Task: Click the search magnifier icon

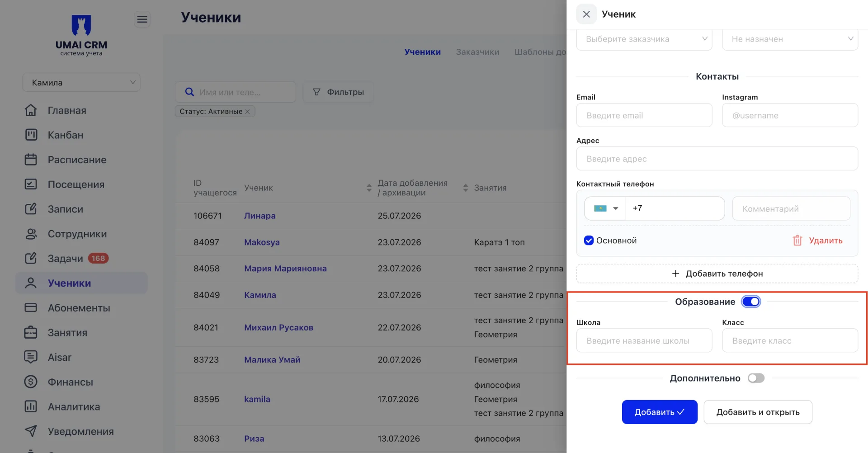Action: tap(190, 92)
